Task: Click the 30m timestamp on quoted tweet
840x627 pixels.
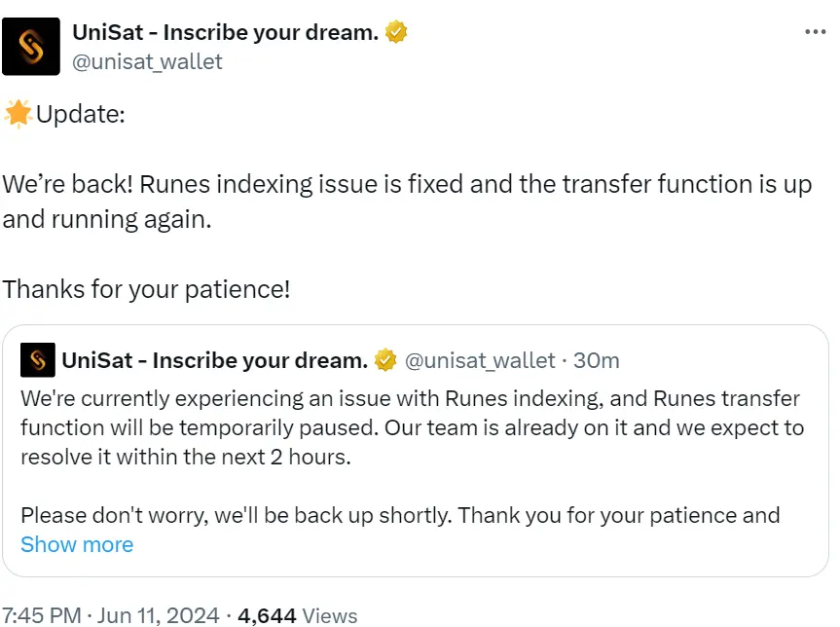Action: [x=598, y=359]
